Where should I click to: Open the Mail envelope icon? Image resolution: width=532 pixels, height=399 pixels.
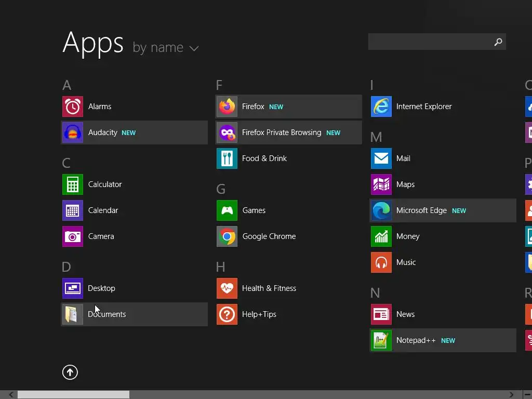click(x=381, y=158)
